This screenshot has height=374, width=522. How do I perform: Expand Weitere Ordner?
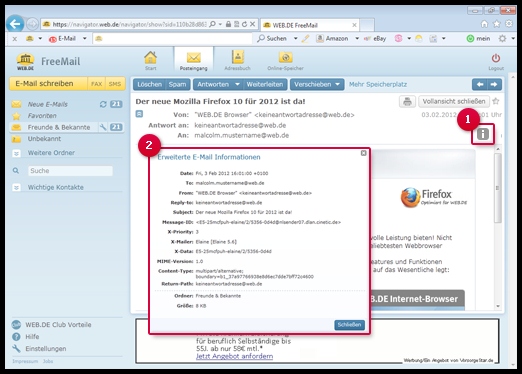point(16,153)
